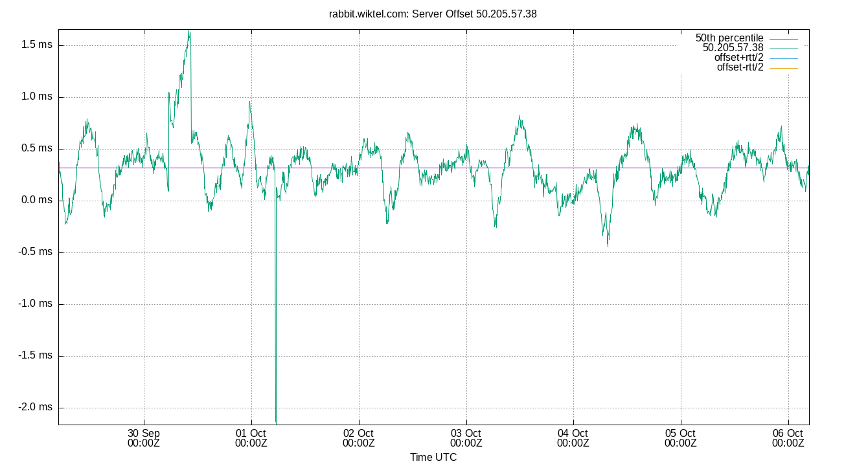The image size is (868, 466).
Task: Click the '04 Oct 00:00Z' x-axis label
Action: [x=573, y=438]
